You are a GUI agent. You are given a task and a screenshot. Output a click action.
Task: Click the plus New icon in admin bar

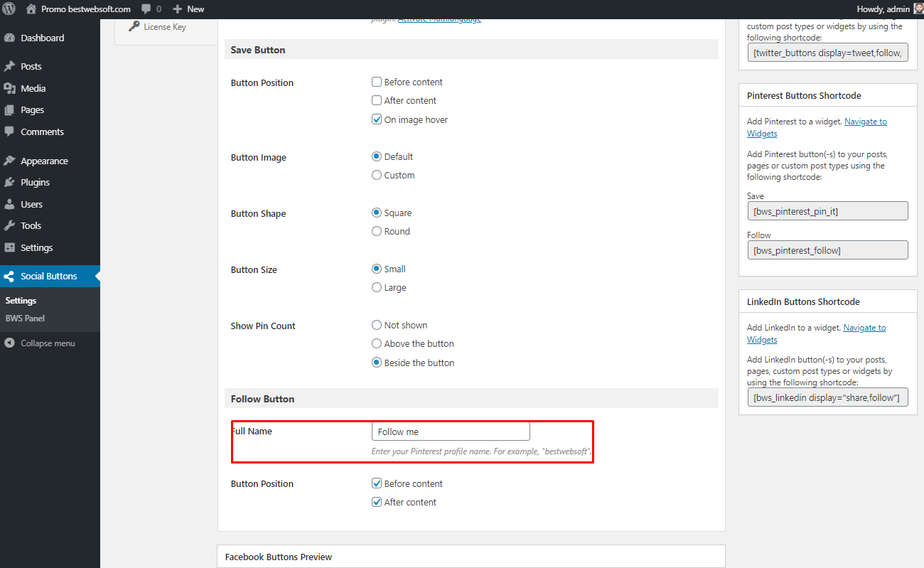(178, 9)
